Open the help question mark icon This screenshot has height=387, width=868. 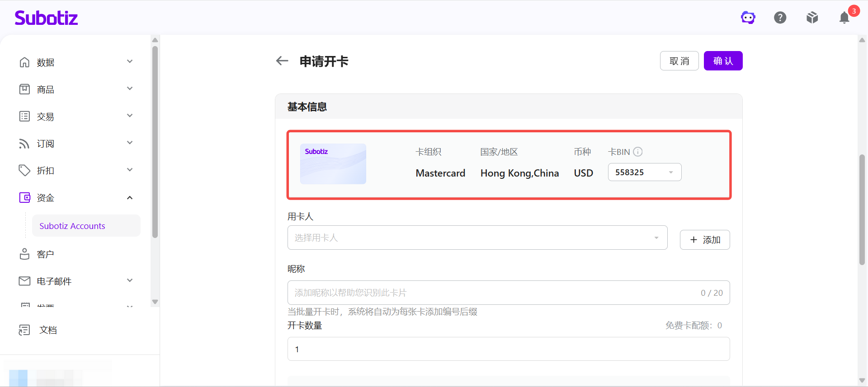click(x=780, y=18)
